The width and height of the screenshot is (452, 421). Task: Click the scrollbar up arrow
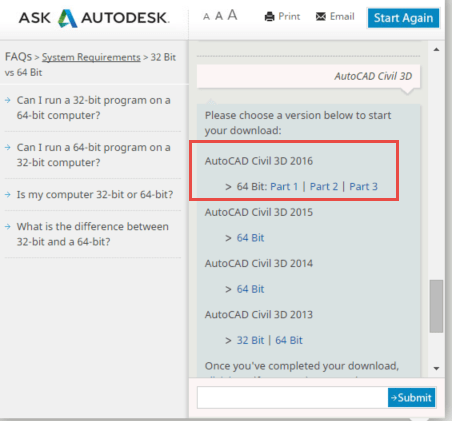coord(436,50)
